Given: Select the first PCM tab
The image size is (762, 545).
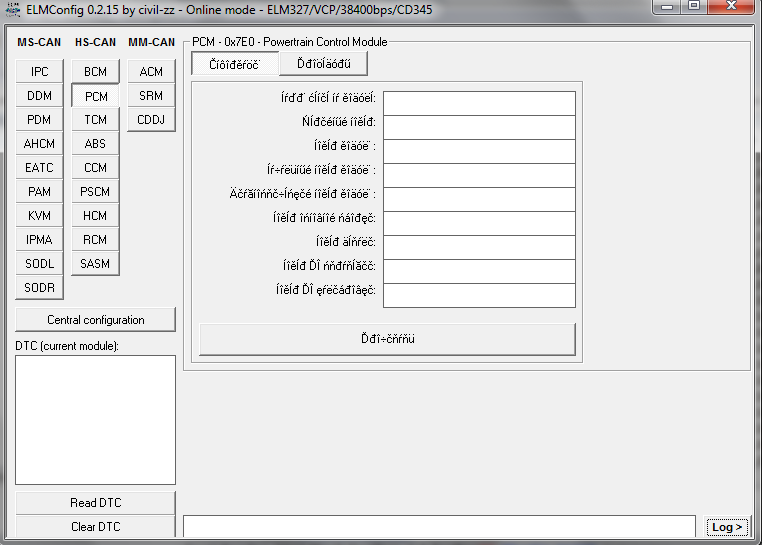Looking at the screenshot, I should (x=235, y=64).
